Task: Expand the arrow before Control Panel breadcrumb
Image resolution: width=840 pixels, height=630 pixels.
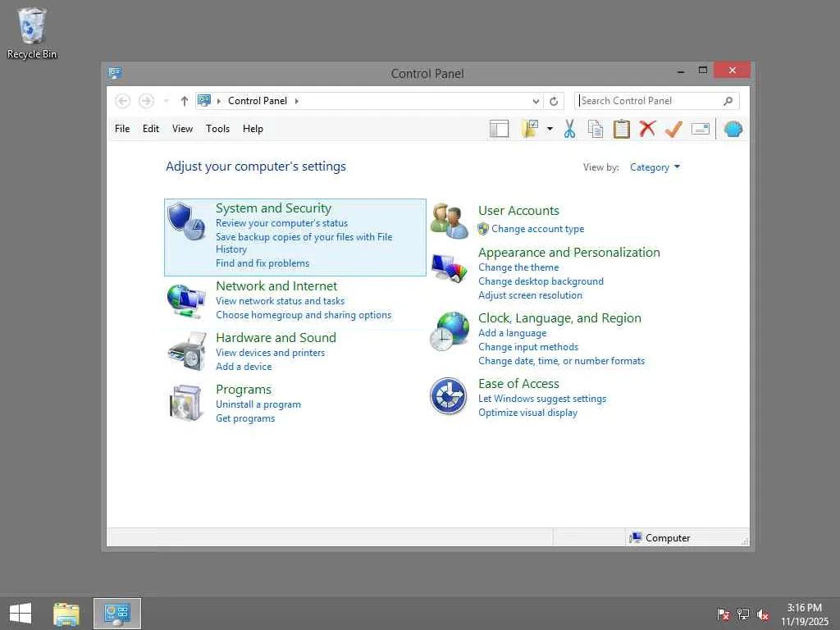Action: tap(218, 101)
